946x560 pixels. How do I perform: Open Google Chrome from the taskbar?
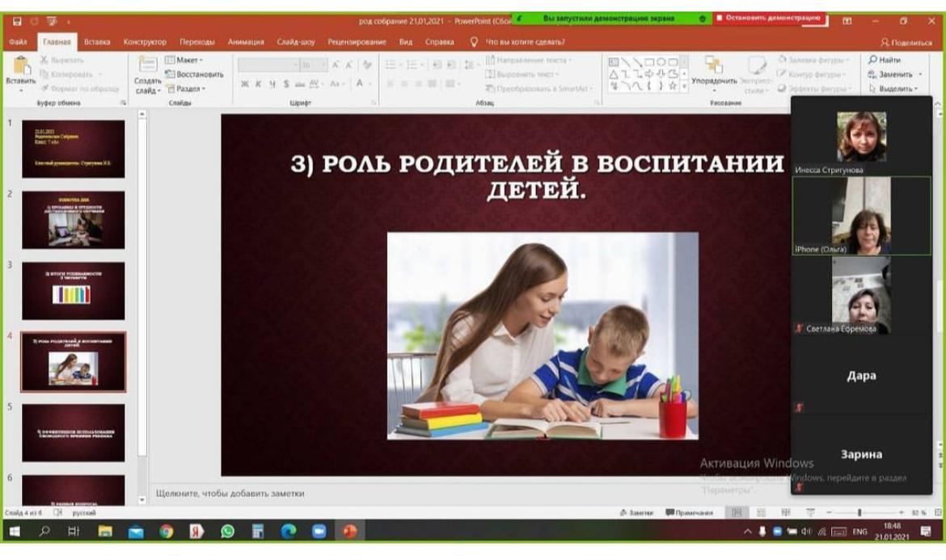click(166, 531)
